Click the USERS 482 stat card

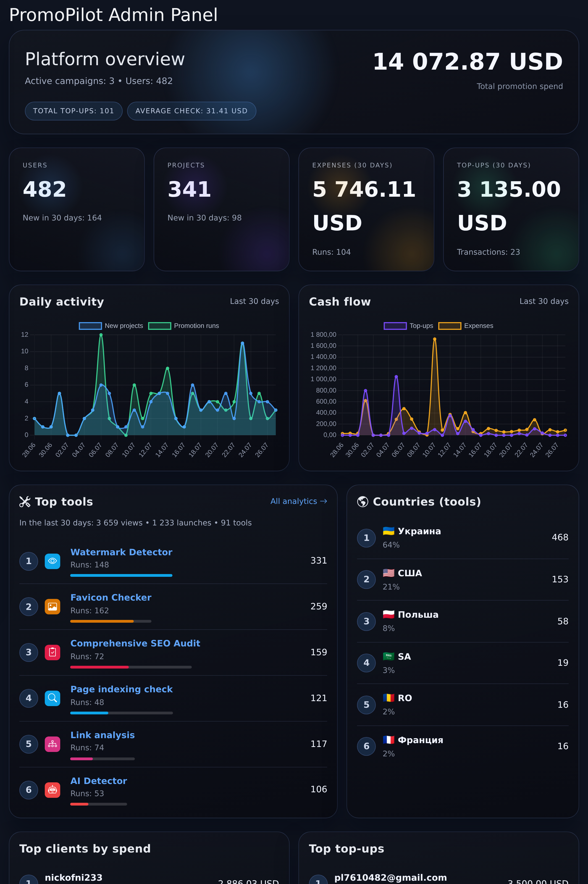(x=77, y=209)
